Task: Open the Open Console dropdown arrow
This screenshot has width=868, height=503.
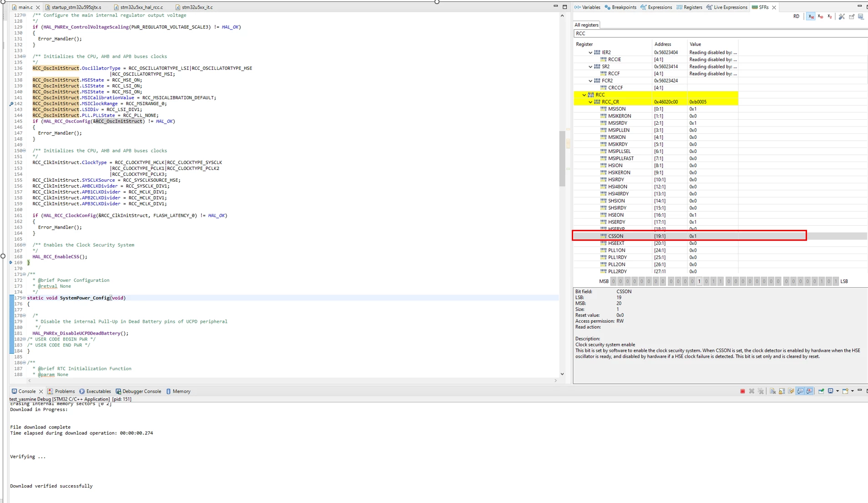Action: (852, 391)
